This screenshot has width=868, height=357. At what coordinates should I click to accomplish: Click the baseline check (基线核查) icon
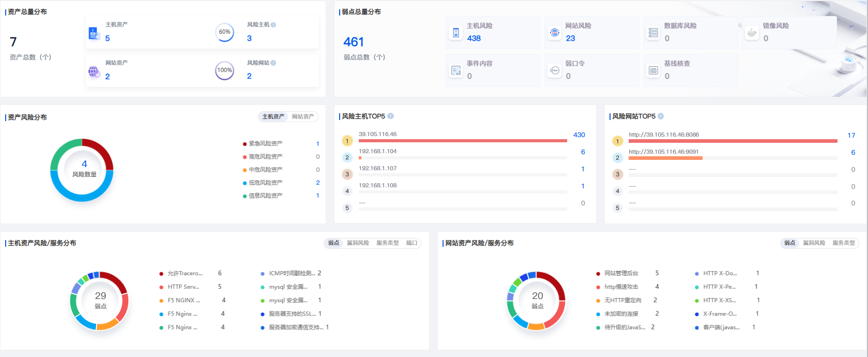tap(653, 70)
